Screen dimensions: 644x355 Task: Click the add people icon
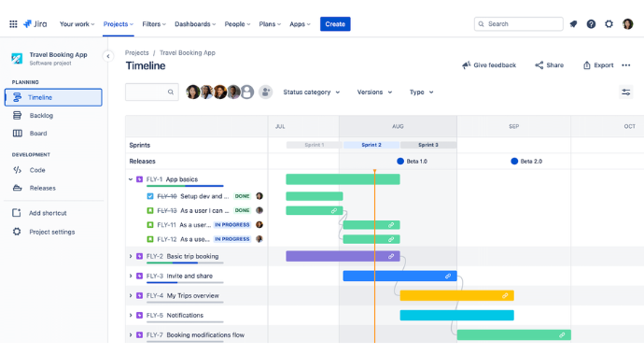click(266, 92)
